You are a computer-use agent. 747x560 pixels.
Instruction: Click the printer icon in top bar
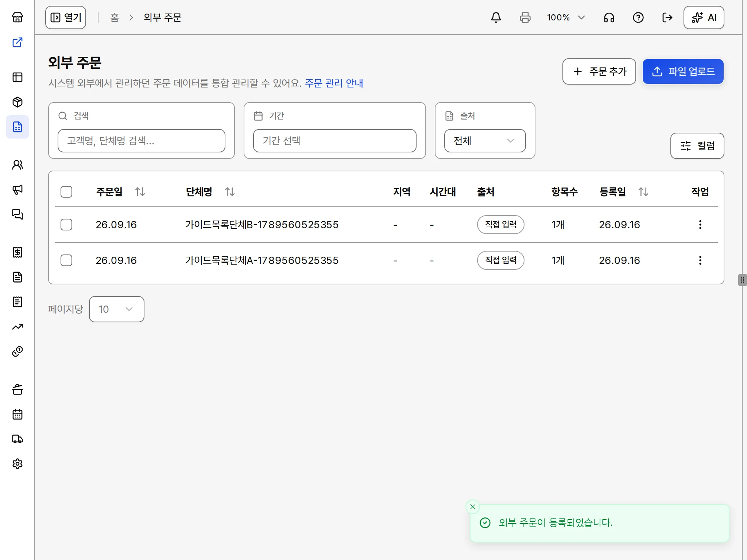[525, 17]
